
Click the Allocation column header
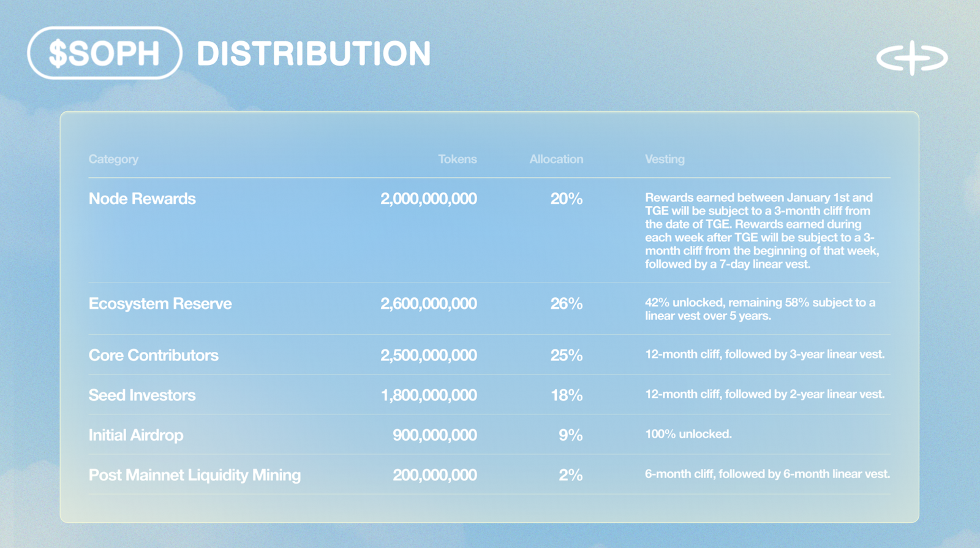coord(556,159)
